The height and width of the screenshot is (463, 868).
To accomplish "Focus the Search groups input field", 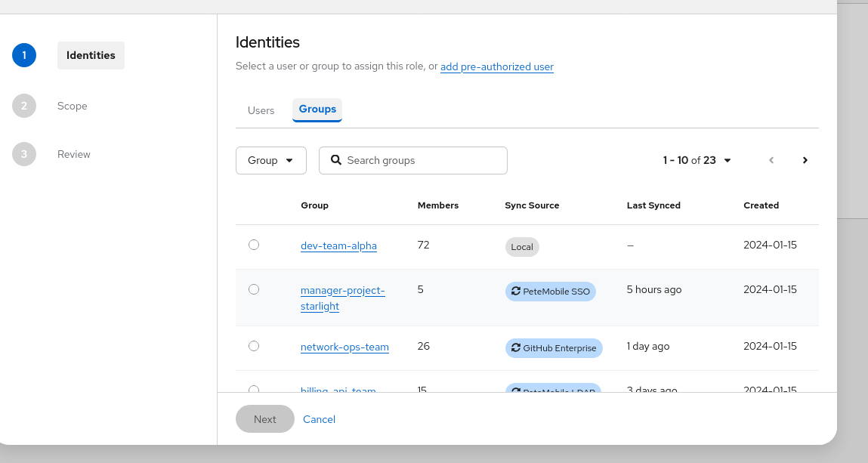I will [x=423, y=160].
